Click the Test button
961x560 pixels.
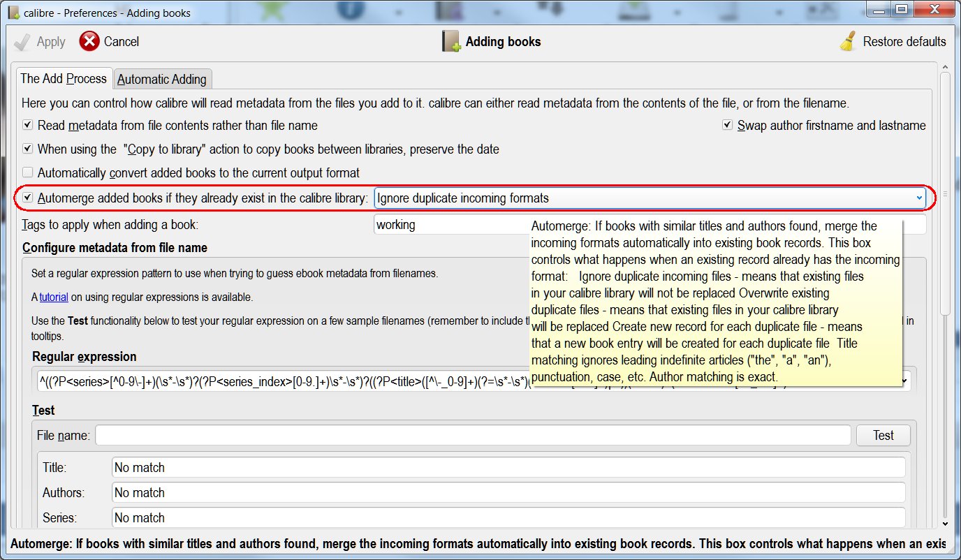click(x=883, y=436)
